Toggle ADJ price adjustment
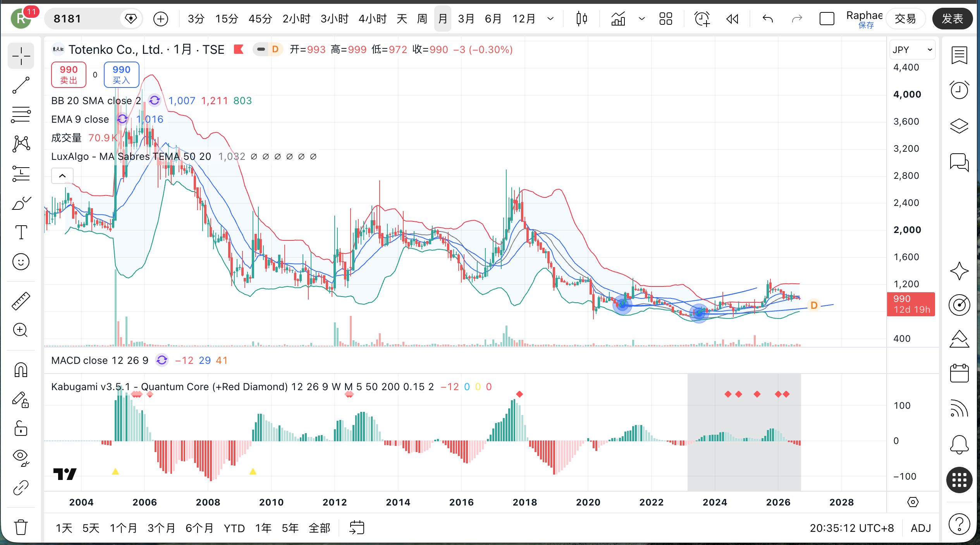 tap(920, 528)
